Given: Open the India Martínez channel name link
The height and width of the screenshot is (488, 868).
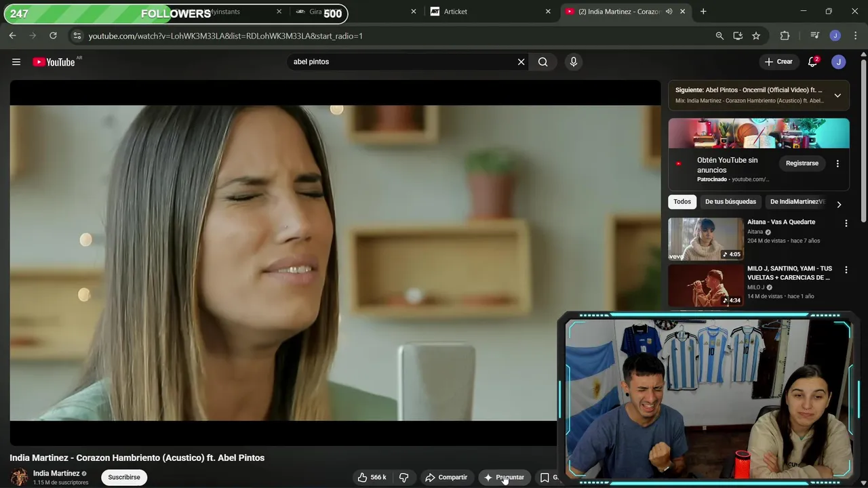Looking at the screenshot, I should pyautogui.click(x=56, y=473).
